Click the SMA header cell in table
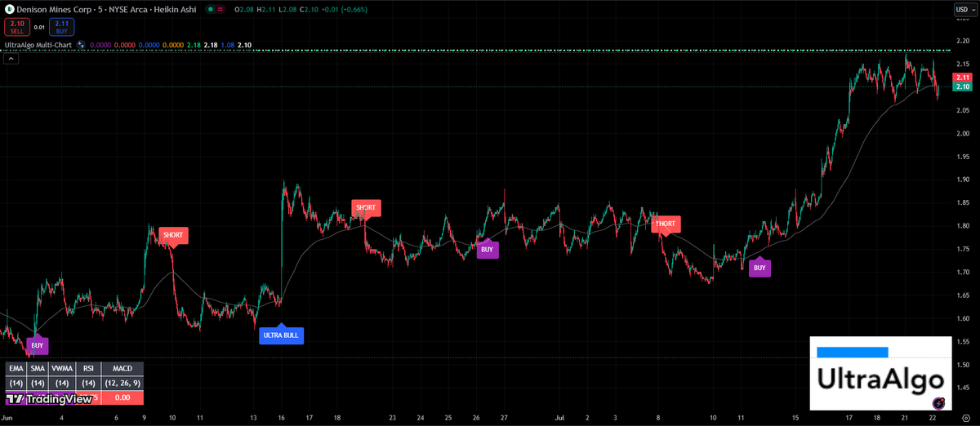Viewport: 980px width, 426px height. pyautogui.click(x=38, y=369)
